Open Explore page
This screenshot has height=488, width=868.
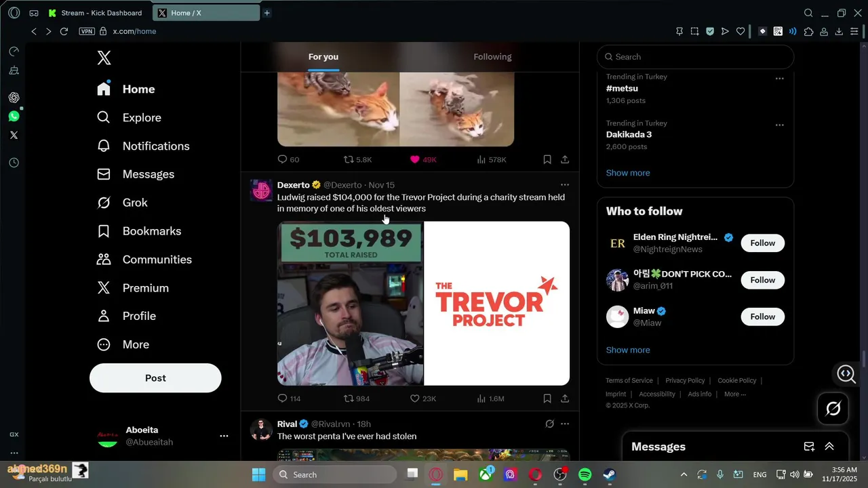pos(129,117)
